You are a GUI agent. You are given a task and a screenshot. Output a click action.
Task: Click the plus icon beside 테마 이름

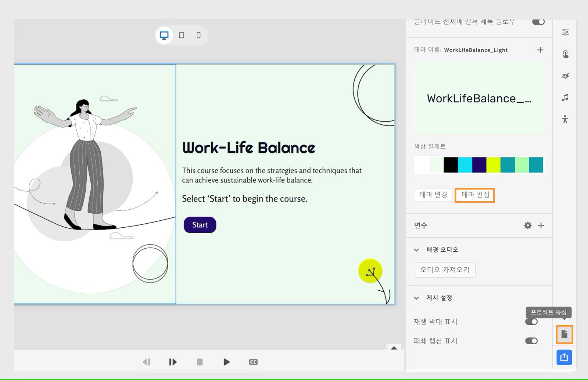pos(540,50)
